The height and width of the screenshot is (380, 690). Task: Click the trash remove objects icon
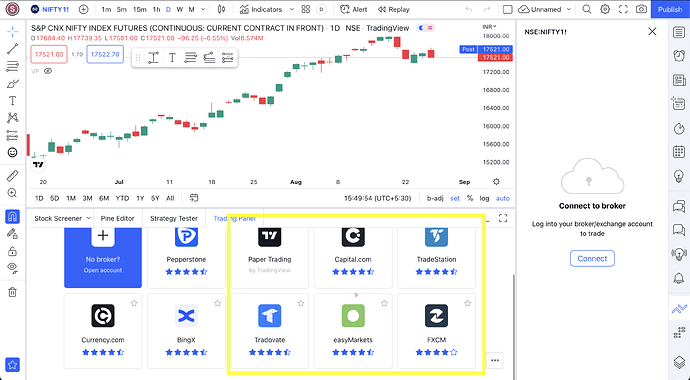click(x=12, y=292)
